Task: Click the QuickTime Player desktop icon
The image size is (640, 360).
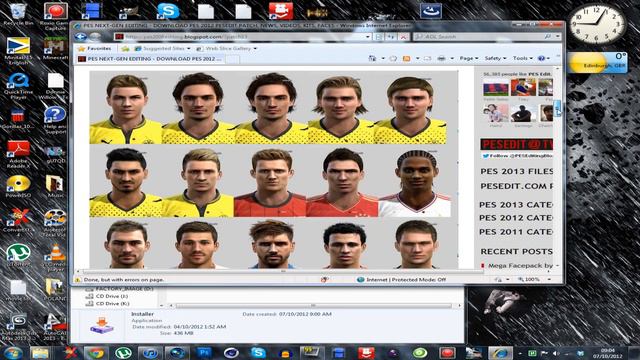Action: pos(18,87)
